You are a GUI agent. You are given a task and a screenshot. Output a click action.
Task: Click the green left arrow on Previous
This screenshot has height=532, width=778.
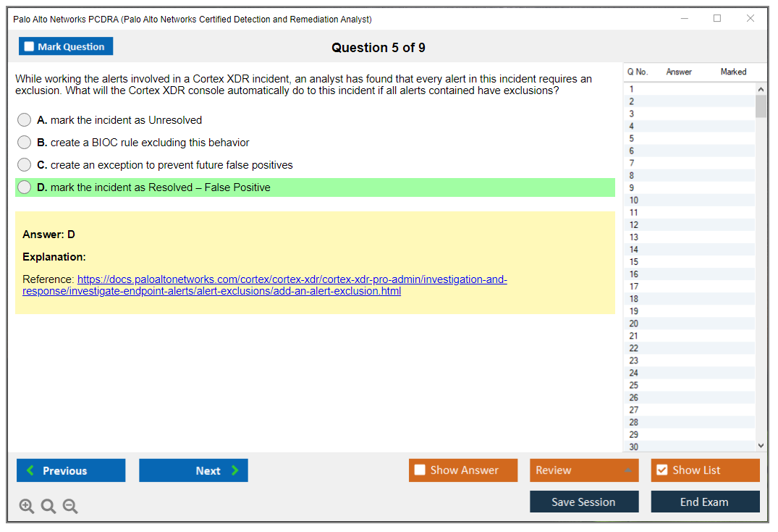click(30, 470)
